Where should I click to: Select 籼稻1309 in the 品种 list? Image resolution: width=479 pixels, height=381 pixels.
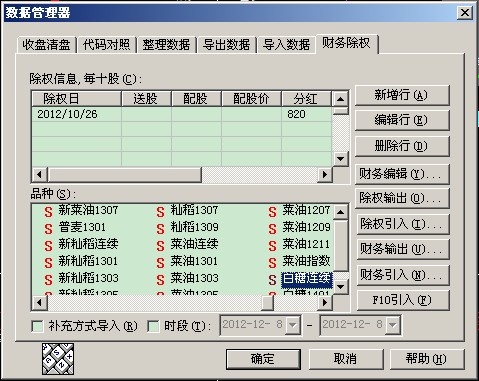(195, 227)
